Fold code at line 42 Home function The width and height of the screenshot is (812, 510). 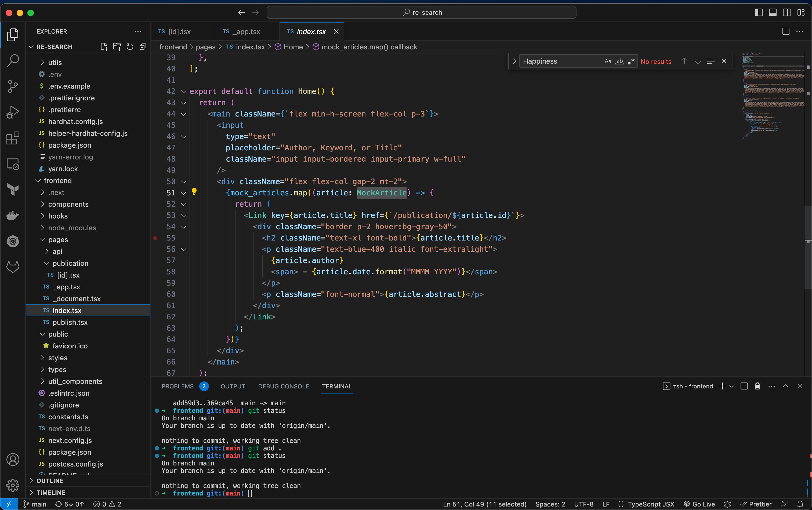(183, 92)
